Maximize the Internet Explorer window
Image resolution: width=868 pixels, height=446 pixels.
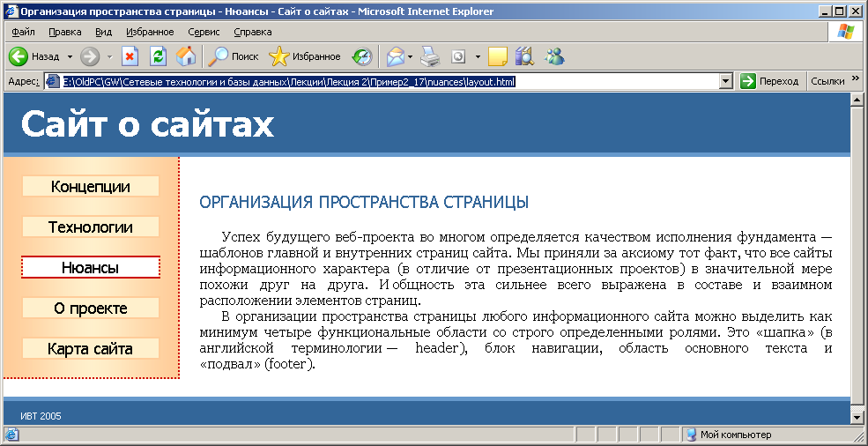tap(840, 11)
